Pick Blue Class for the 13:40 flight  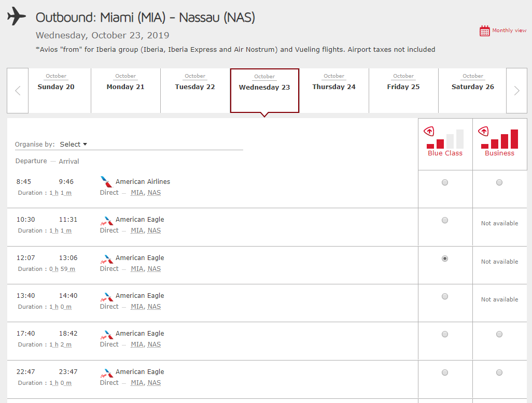point(445,297)
